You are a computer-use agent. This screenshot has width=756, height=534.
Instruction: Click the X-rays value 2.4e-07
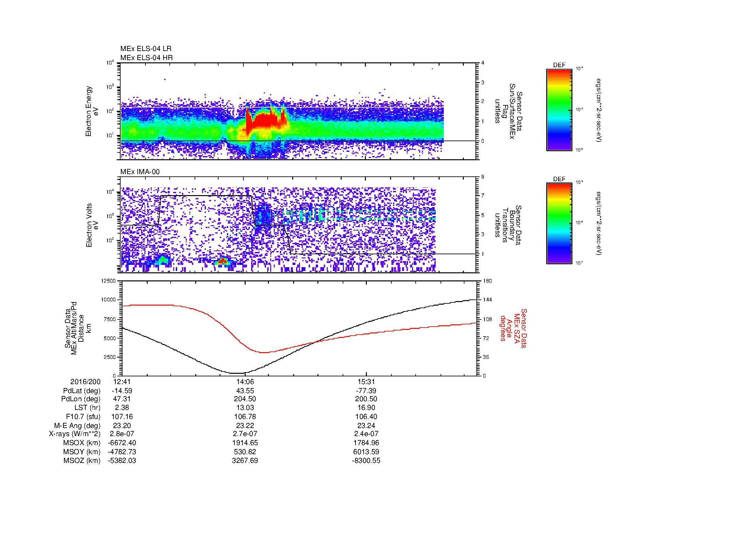tap(366, 434)
